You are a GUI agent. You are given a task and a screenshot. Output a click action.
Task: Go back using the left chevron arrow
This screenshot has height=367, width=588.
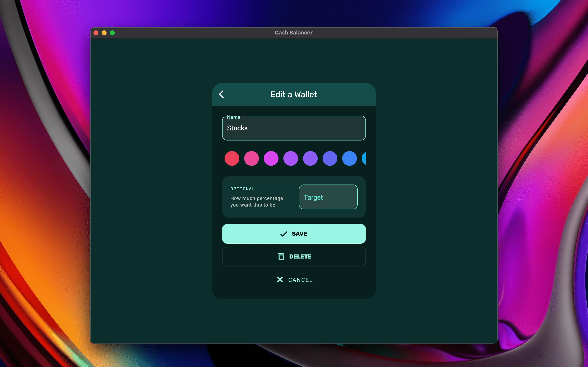coord(221,94)
